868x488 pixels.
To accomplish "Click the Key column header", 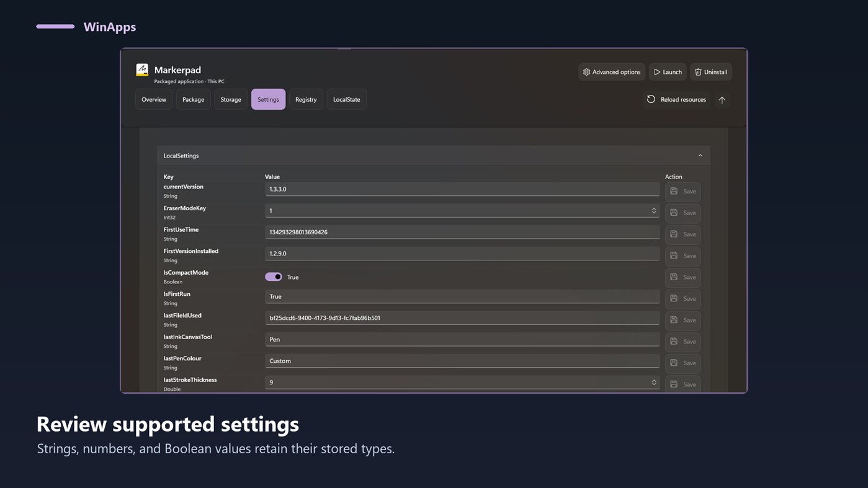I will click(x=169, y=177).
